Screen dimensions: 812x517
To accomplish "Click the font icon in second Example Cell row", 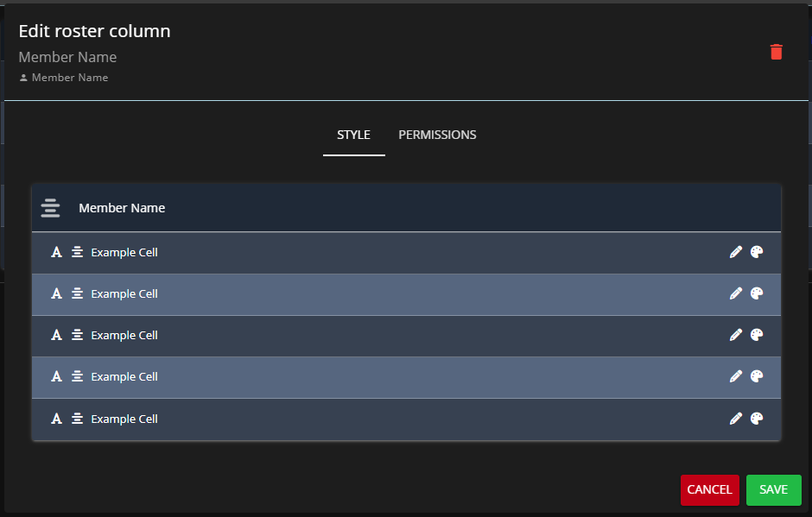I will click(56, 293).
